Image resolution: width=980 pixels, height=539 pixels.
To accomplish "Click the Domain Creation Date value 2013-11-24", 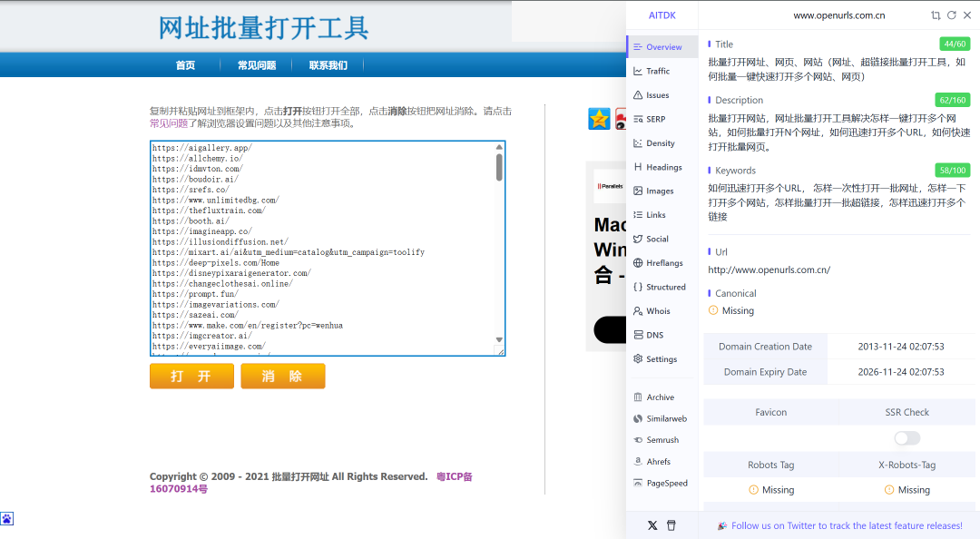I will pos(901,347).
